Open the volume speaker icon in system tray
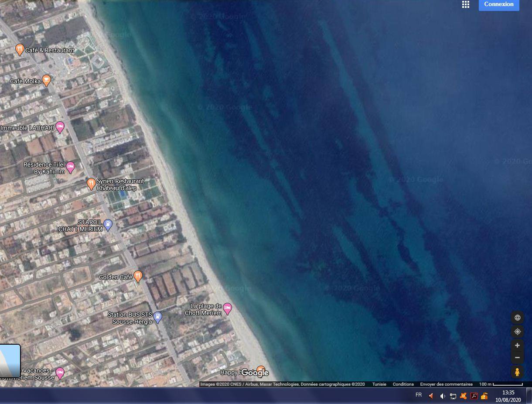 coord(442,396)
